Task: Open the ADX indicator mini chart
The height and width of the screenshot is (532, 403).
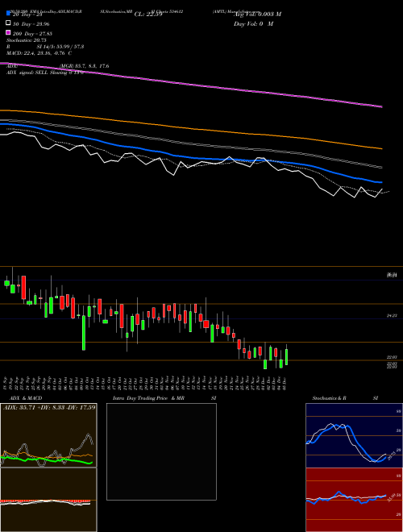Action: [x=48, y=435]
